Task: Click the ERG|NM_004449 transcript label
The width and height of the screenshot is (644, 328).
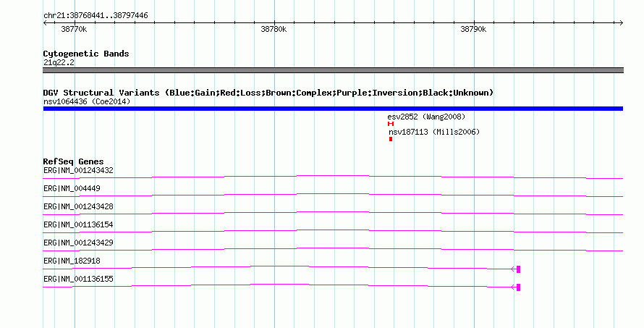Action: [72, 188]
